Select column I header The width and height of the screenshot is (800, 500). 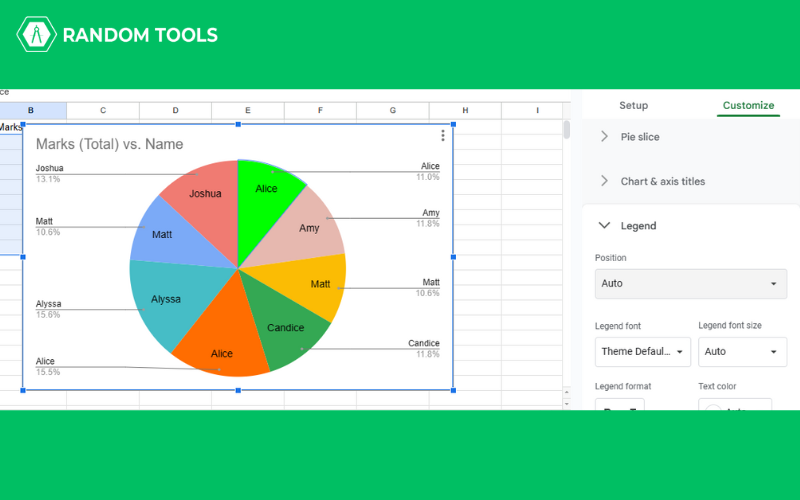click(x=537, y=110)
